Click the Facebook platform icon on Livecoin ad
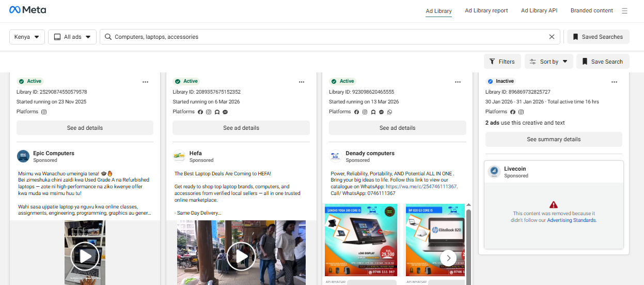644x285 pixels. (x=513, y=112)
